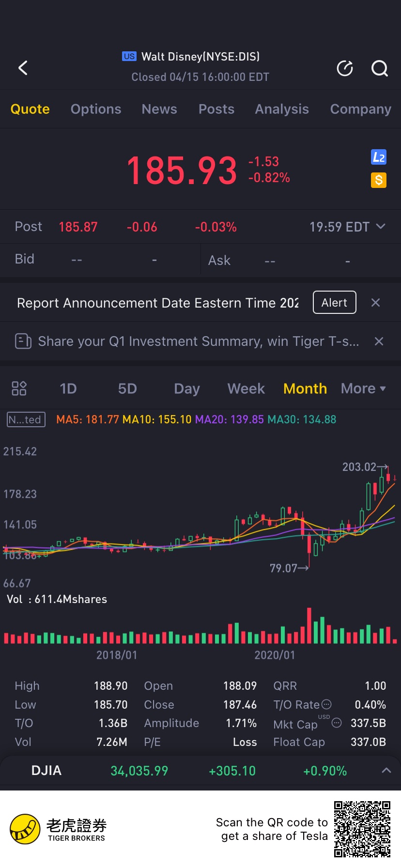Tap the QR code image
Screen dimensions: 401x868
pos(362,829)
